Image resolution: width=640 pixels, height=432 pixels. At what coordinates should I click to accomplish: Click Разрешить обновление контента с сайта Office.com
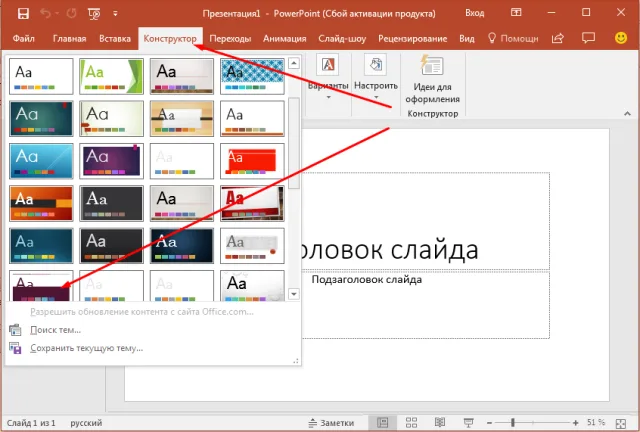[142, 312]
